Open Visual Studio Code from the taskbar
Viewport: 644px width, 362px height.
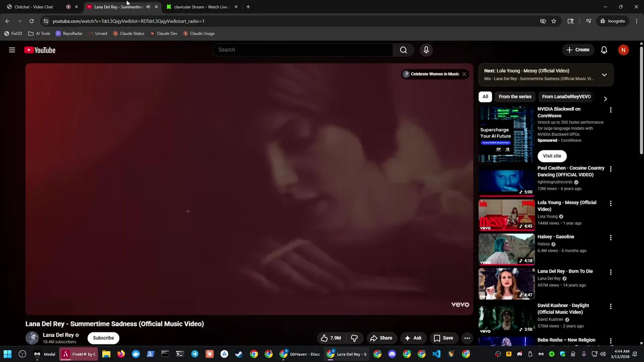pos(436,354)
